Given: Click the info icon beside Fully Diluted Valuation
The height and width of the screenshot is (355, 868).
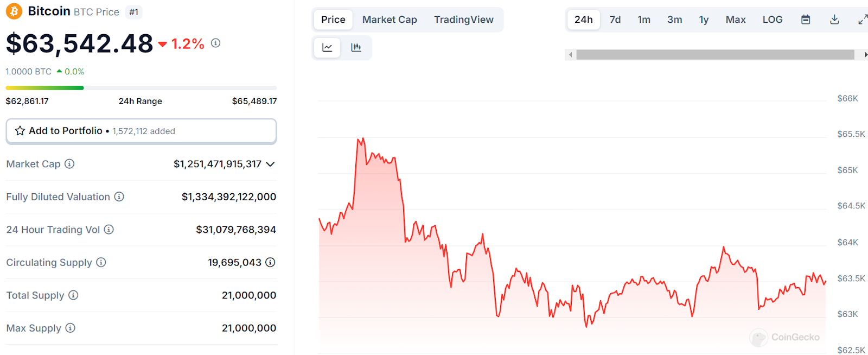Looking at the screenshot, I should coord(119,196).
